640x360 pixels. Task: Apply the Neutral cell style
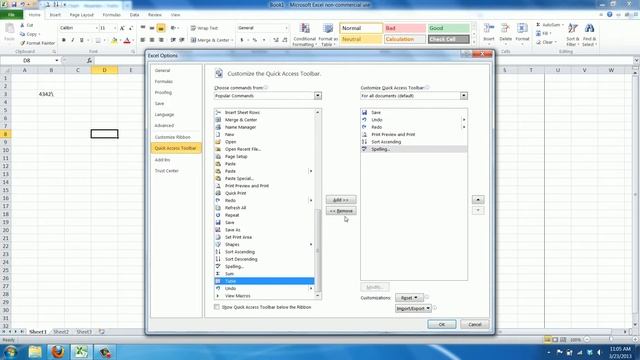361,39
